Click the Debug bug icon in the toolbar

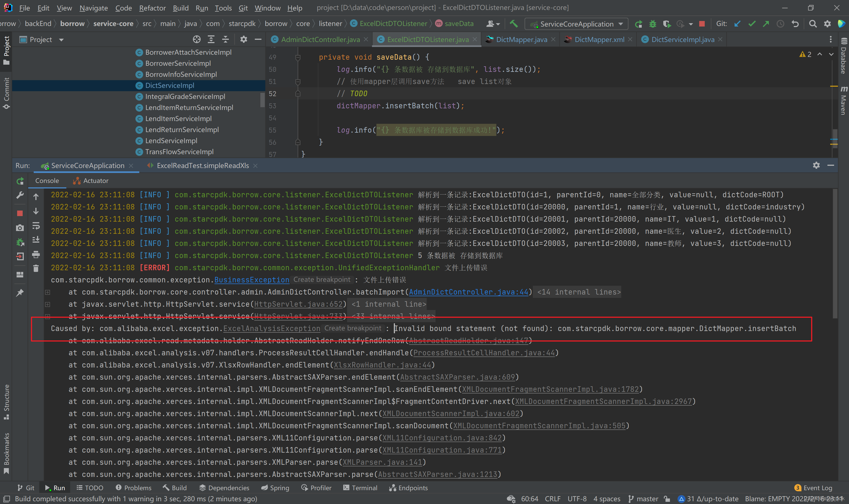coord(653,24)
